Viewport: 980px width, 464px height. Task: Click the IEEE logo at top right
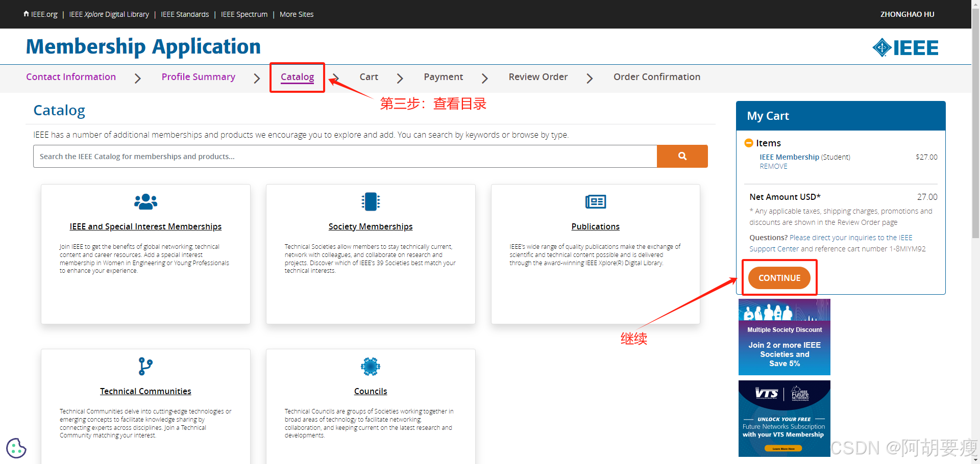click(905, 47)
